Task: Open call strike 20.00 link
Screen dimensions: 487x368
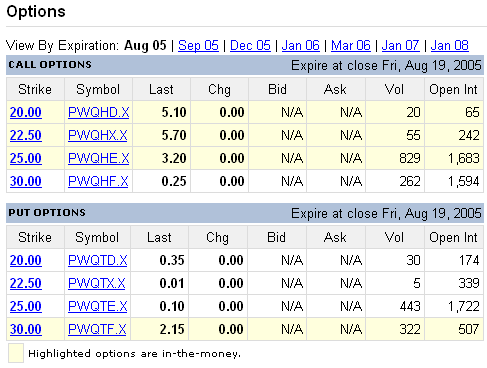Action: point(26,112)
